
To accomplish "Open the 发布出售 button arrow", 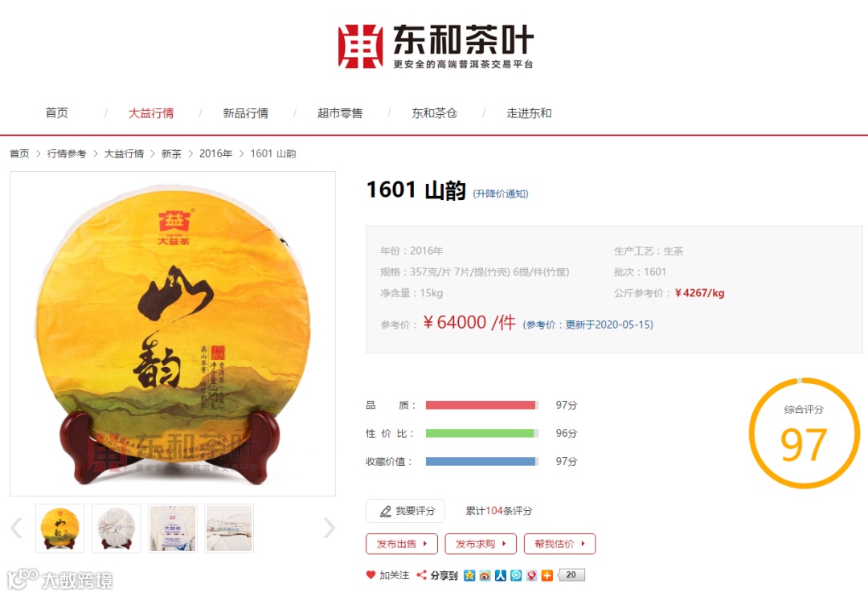I will (425, 544).
